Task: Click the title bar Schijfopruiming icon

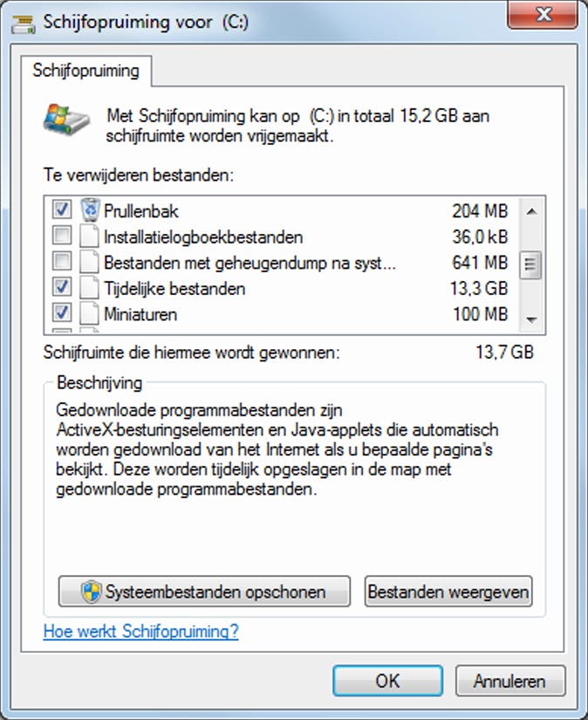Action: 24,19
